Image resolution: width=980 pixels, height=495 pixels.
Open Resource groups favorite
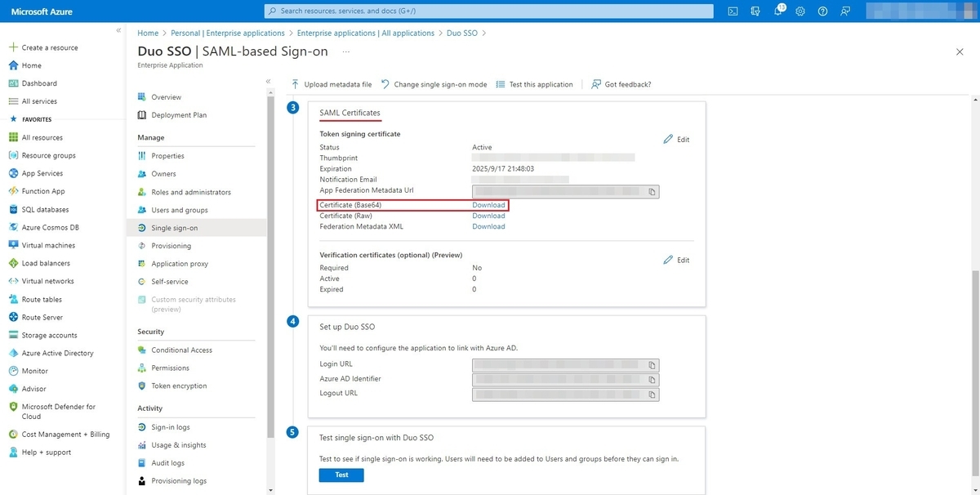click(48, 155)
